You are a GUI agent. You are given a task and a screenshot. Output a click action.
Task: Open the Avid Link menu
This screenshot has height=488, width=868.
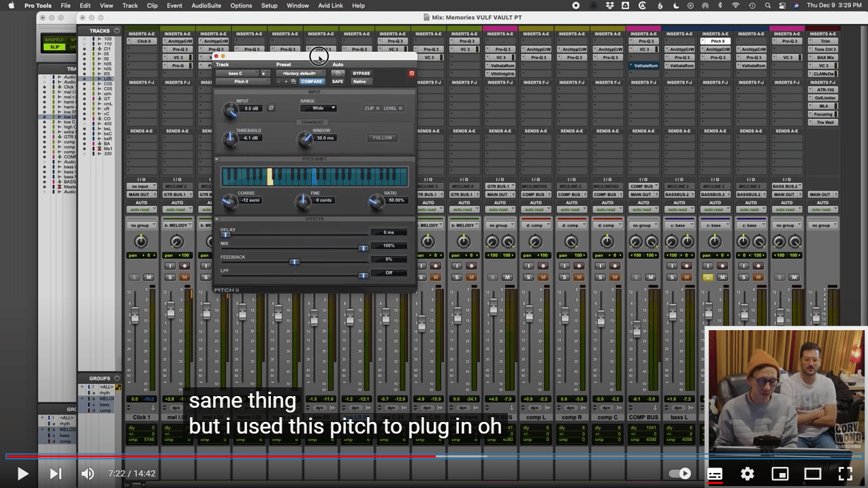pos(331,5)
